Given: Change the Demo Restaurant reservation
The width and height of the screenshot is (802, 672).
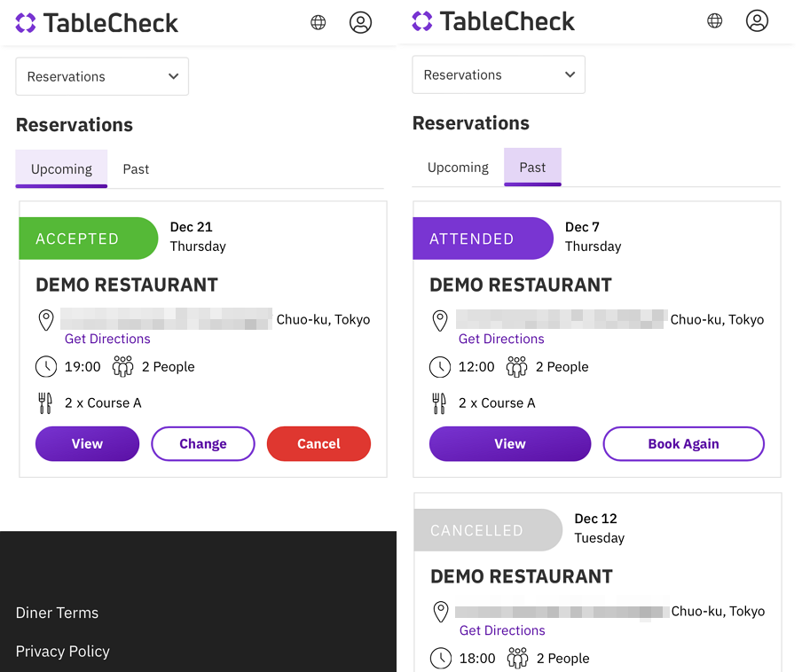Looking at the screenshot, I should (x=202, y=443).
